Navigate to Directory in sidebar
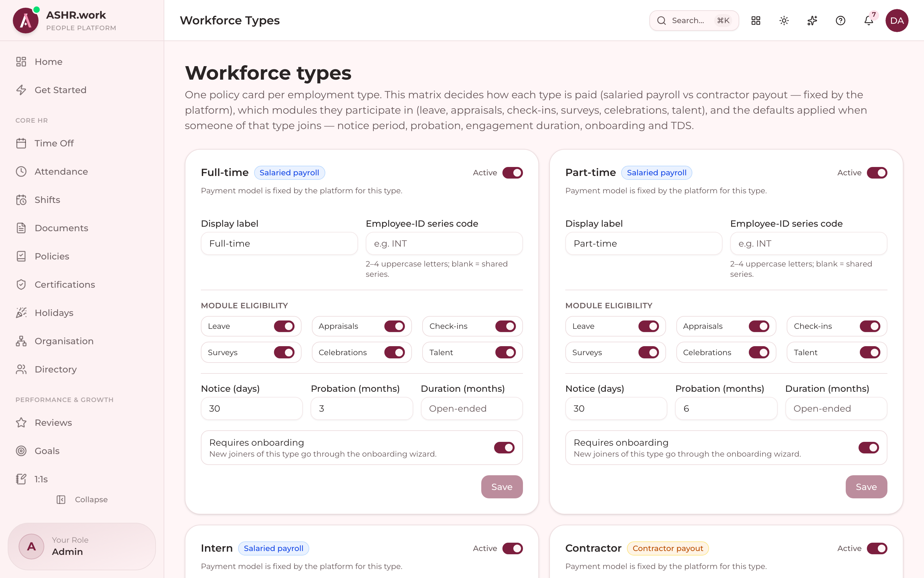Viewport: 924px width, 578px height. point(82,370)
